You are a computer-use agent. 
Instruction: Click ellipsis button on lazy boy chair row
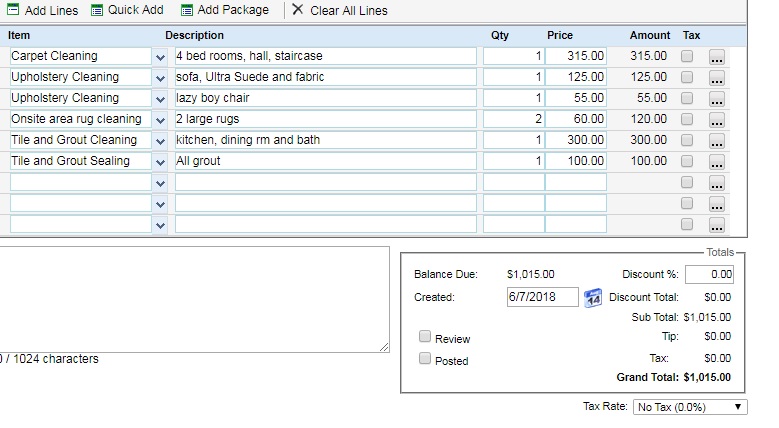[716, 99]
